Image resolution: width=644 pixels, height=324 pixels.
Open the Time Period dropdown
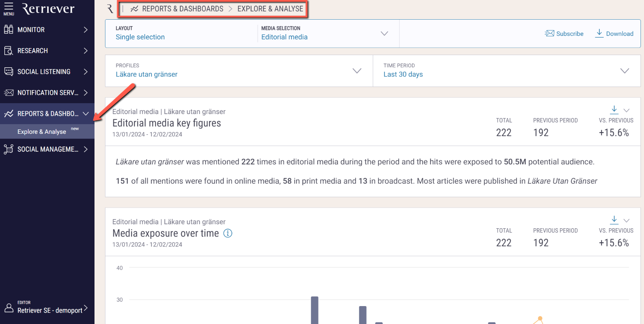coord(507,70)
